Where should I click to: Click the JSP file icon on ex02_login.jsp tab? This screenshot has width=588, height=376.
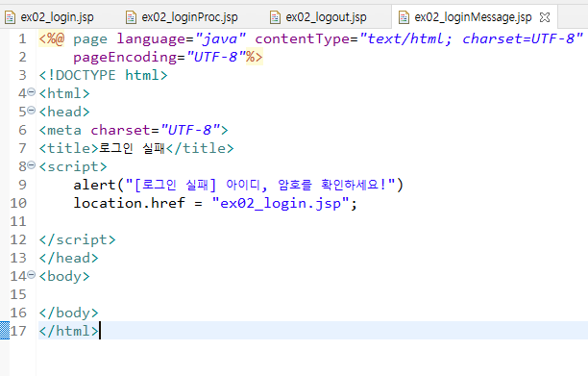tap(10, 17)
